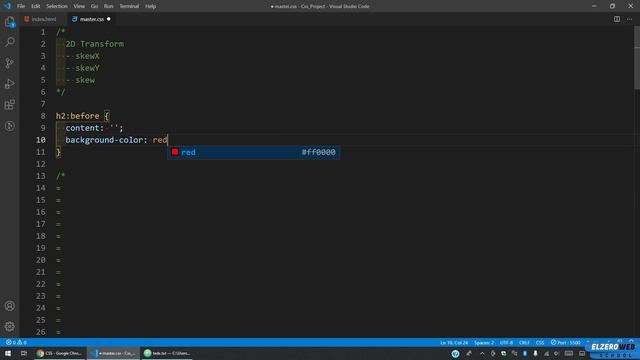Click the red color swatch in suggestion
Screen dimensions: 640x360
tap(175, 152)
